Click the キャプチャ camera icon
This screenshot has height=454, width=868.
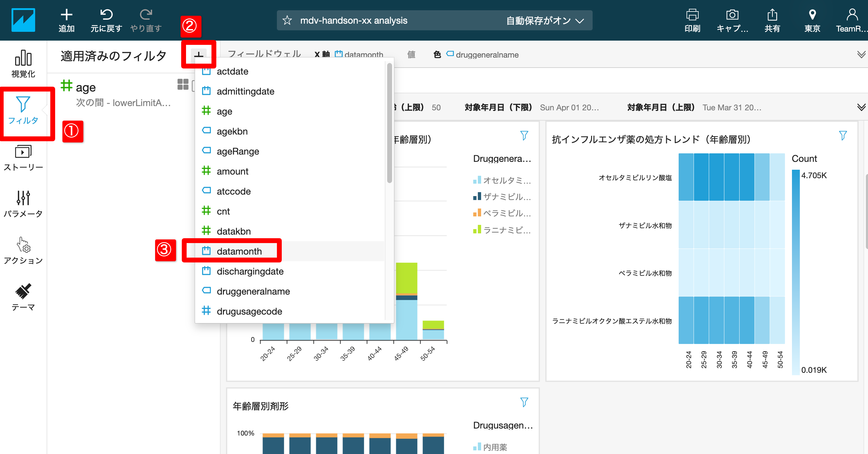[x=732, y=15]
